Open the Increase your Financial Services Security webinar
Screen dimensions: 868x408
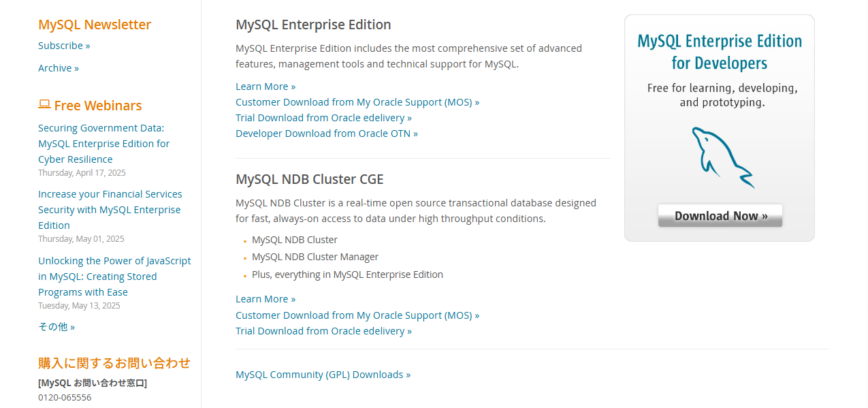pyautogui.click(x=110, y=209)
